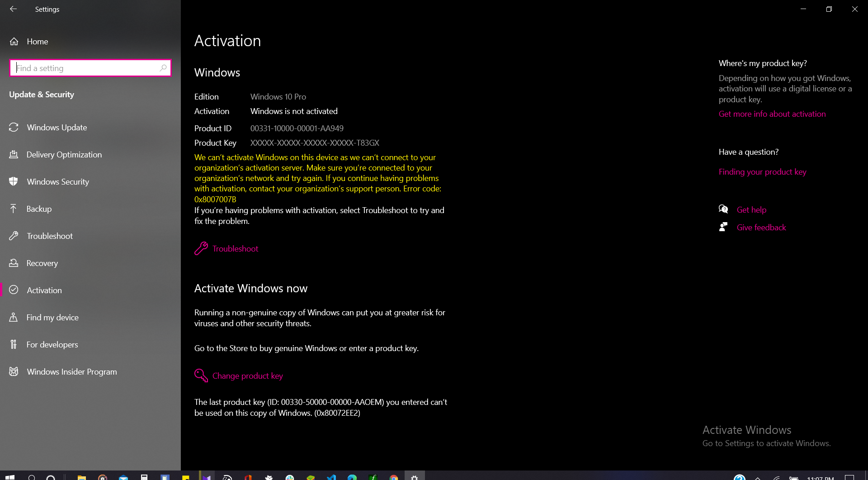Click the Windows is not activated status

coord(294,111)
